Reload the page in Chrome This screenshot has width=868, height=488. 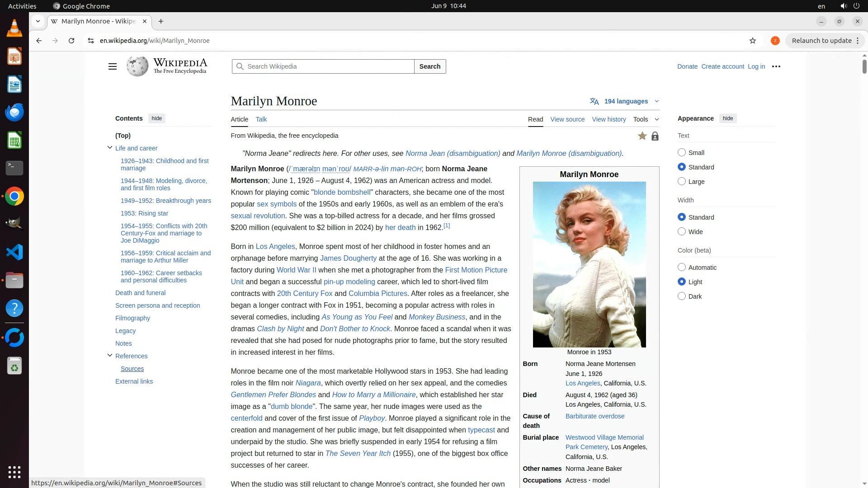[71, 41]
